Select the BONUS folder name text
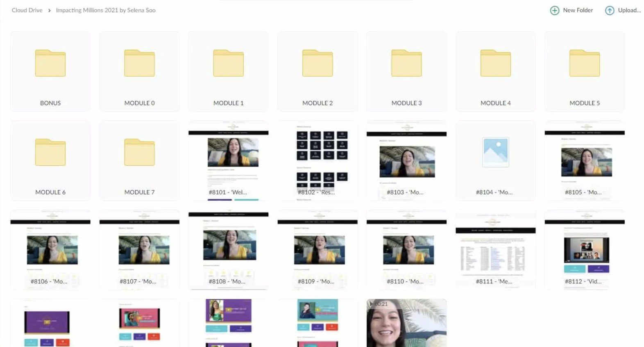The height and width of the screenshot is (347, 644). click(50, 103)
